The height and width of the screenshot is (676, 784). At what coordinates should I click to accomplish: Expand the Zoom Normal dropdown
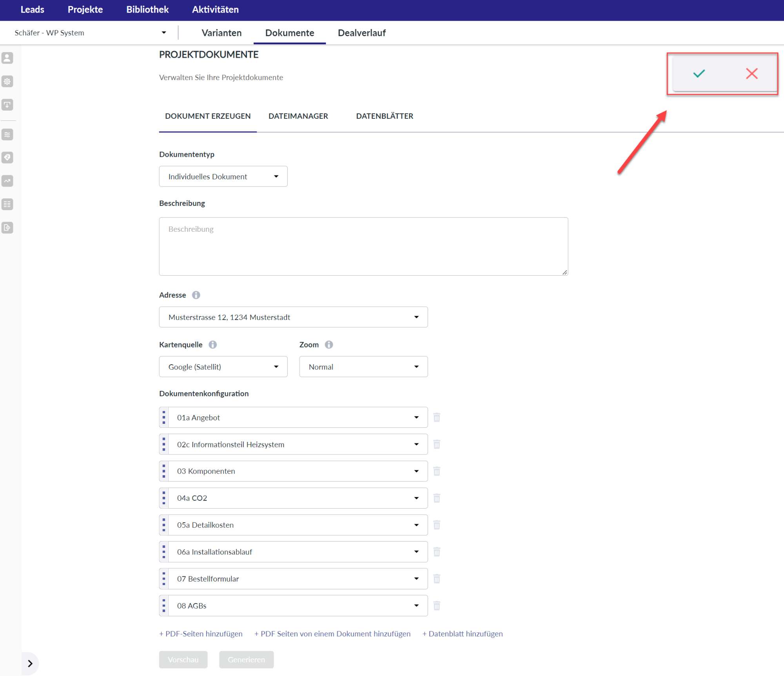[x=363, y=367]
